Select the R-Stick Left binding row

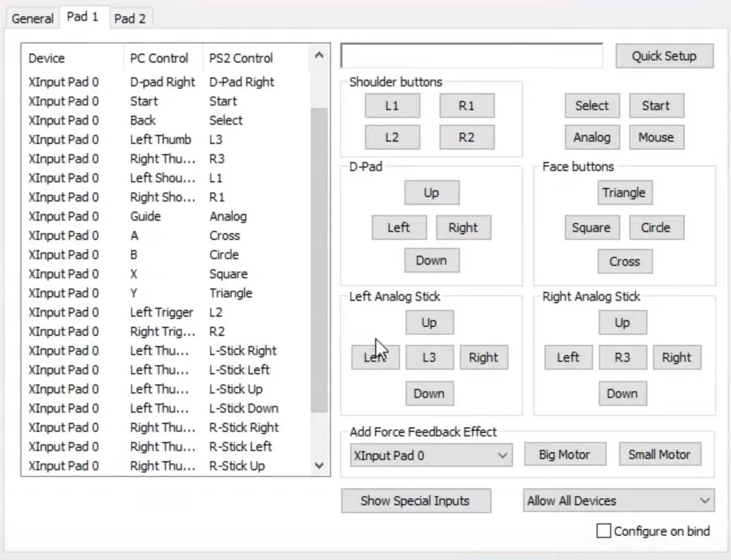click(166, 447)
